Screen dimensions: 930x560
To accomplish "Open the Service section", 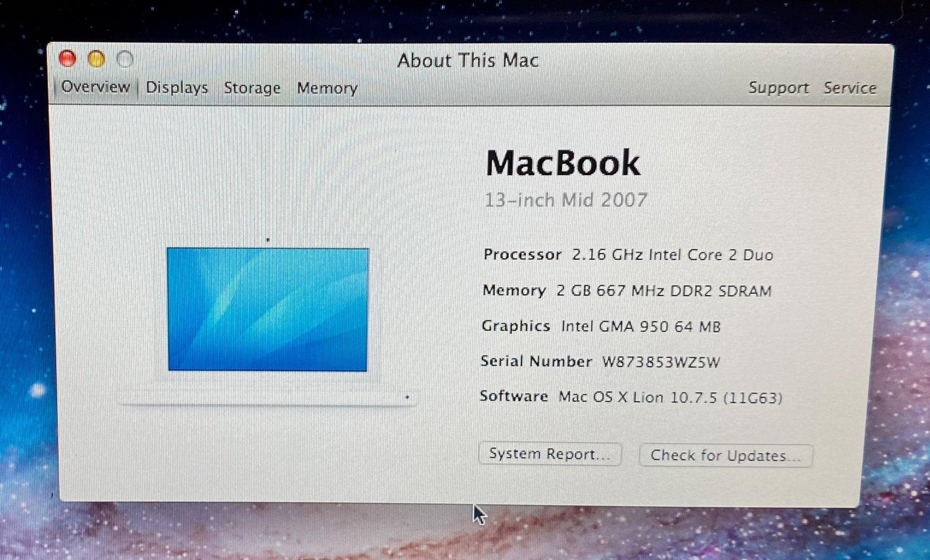I will [850, 88].
